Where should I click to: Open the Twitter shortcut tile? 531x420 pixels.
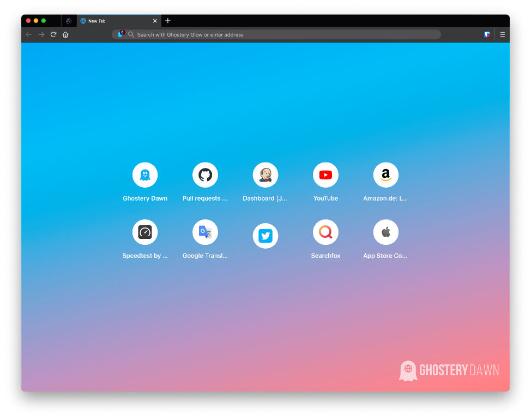tap(265, 236)
